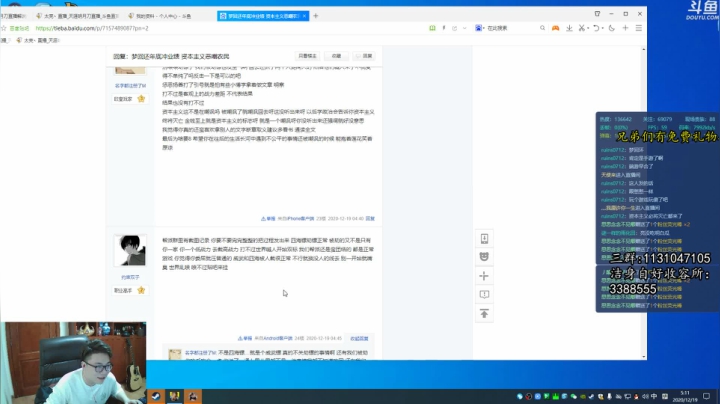Click the page vertical scrollbar down arrow
Screen dimensions: 720x404
(x=643, y=356)
